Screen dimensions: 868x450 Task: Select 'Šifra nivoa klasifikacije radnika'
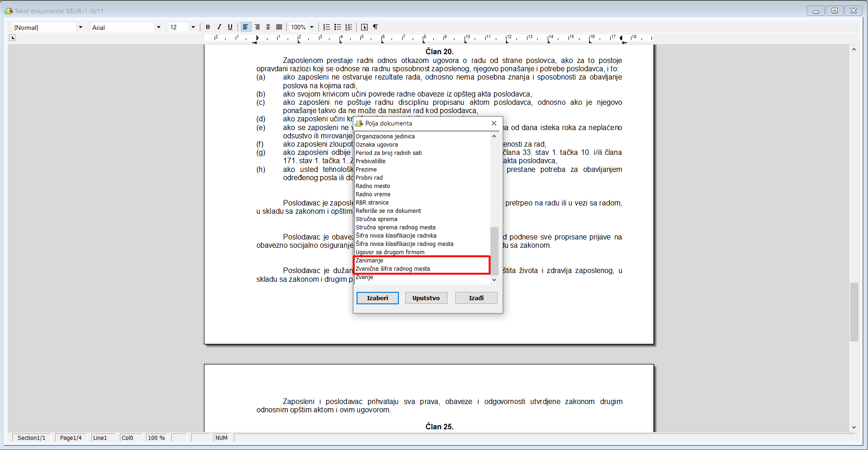[422, 236]
